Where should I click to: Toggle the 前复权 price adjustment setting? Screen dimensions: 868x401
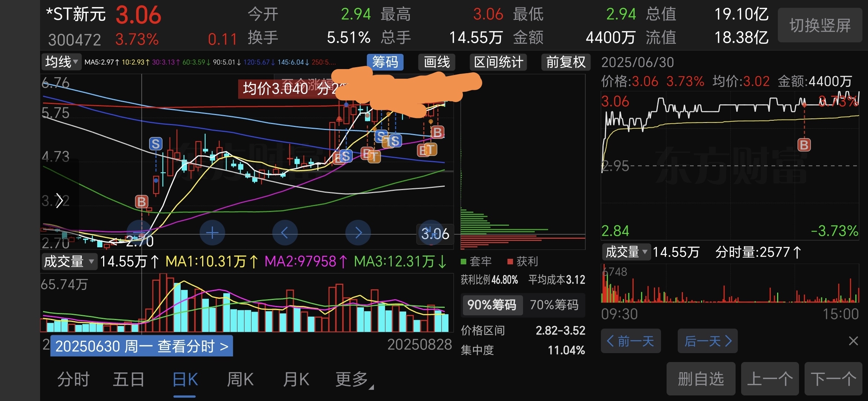coord(565,62)
